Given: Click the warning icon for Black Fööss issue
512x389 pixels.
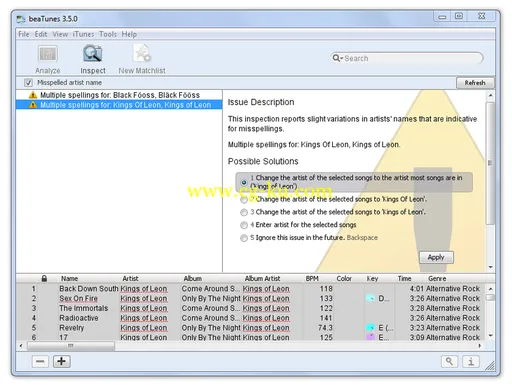Looking at the screenshot, I should pyautogui.click(x=33, y=95).
